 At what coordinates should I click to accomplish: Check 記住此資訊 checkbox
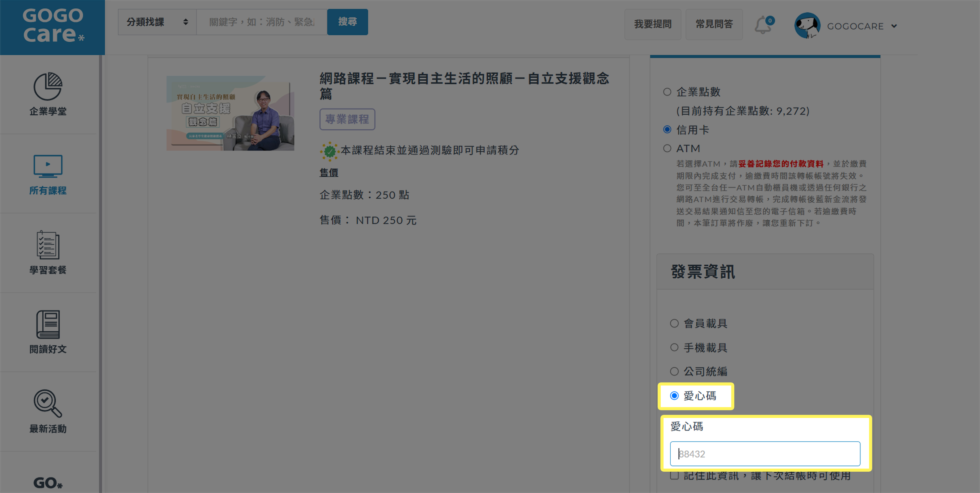tap(674, 475)
